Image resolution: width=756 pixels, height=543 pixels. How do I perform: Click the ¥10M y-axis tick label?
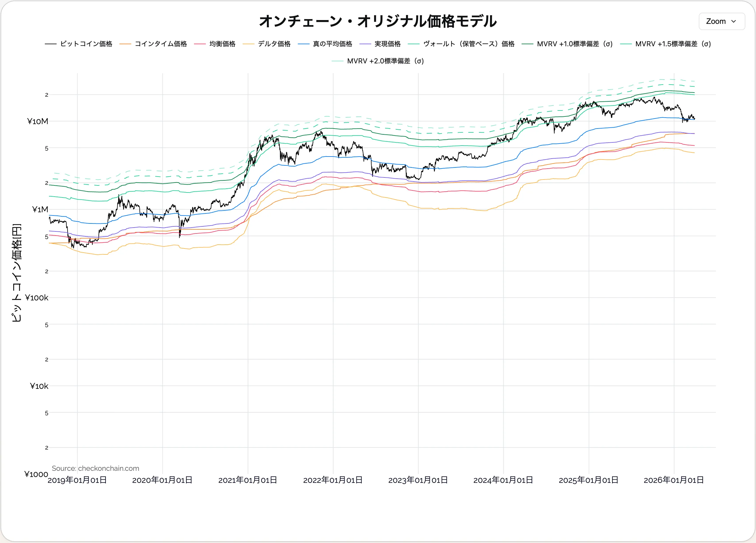click(x=38, y=121)
